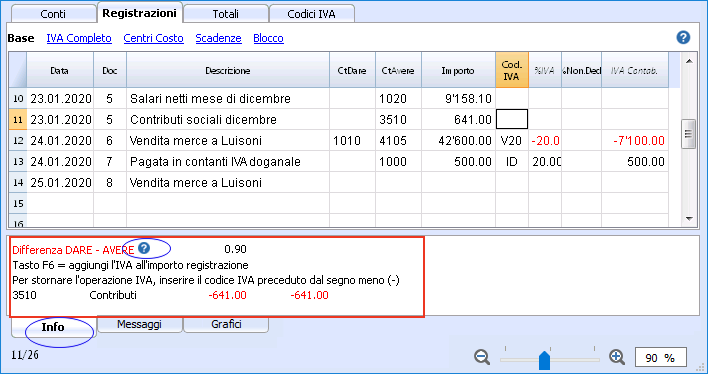Click the V20 IVA code cell
The width and height of the screenshot is (708, 374).
(x=512, y=140)
